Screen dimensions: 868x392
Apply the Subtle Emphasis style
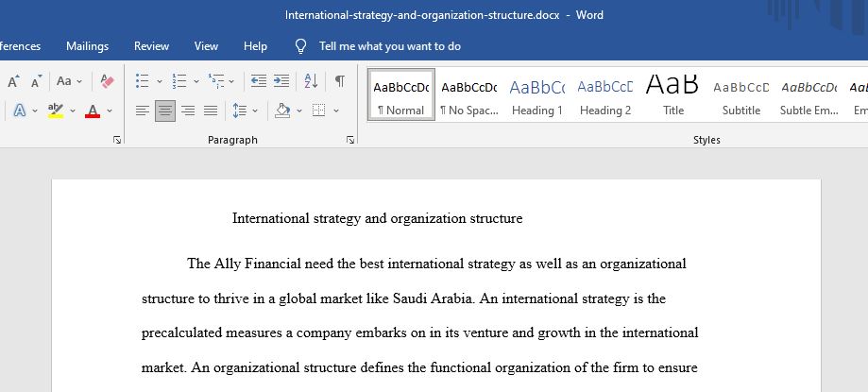[808, 94]
